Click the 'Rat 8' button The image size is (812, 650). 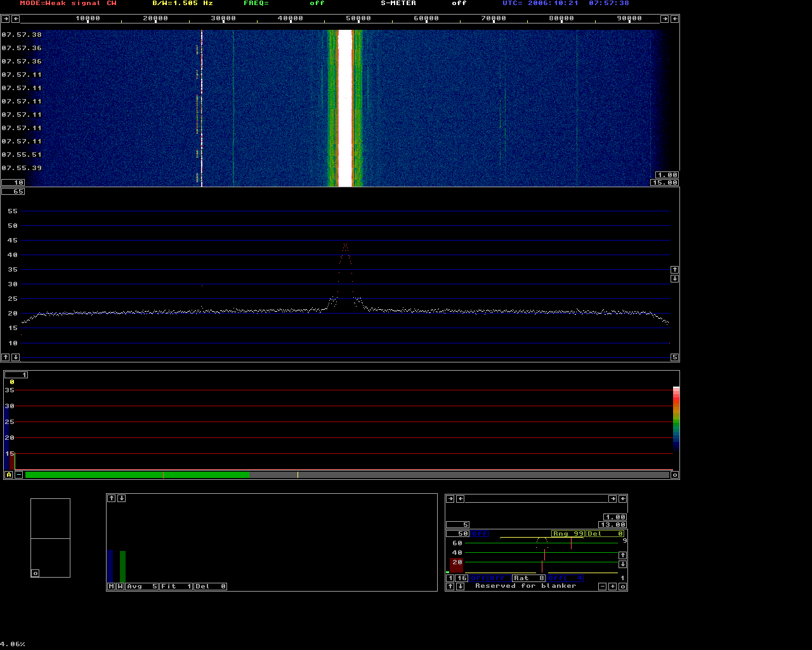coord(529,578)
